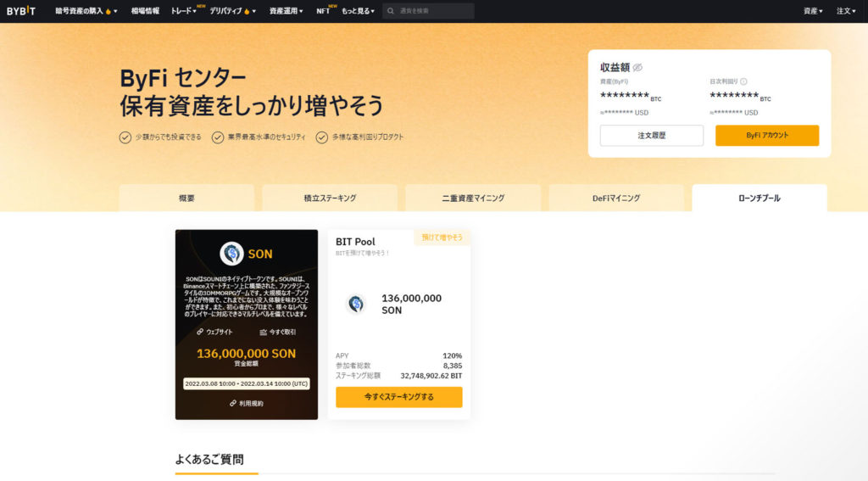The image size is (868, 481).
Task: Click the ByFi アカウント button
Action: point(767,135)
